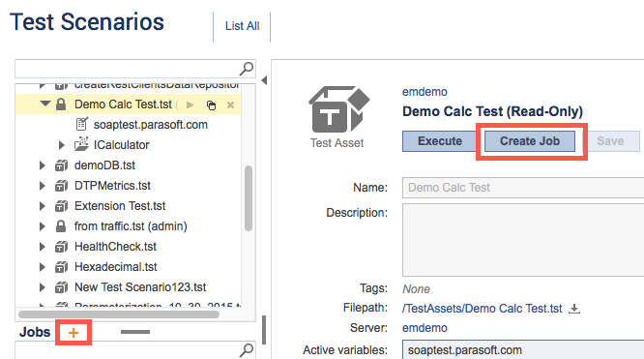
Task: Download the test asset file via filepath icon
Action: 574,309
